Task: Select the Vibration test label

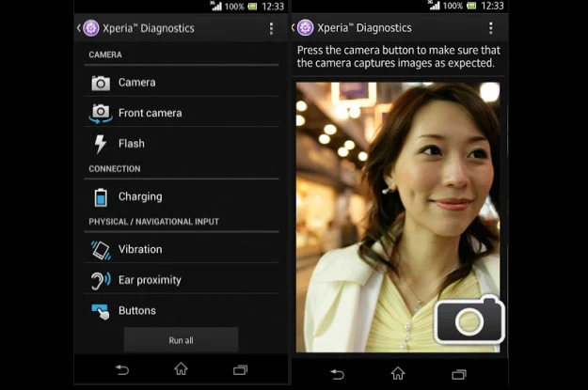Action: tap(140, 250)
